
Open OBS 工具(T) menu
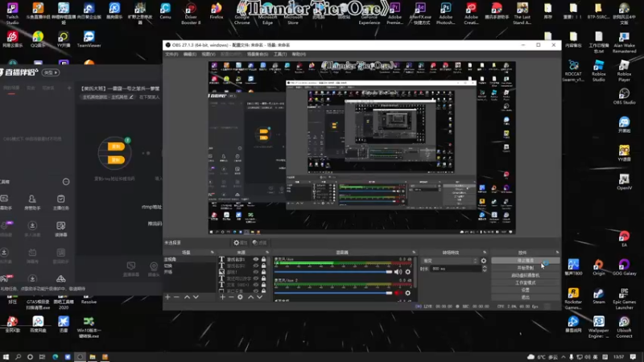280,54
